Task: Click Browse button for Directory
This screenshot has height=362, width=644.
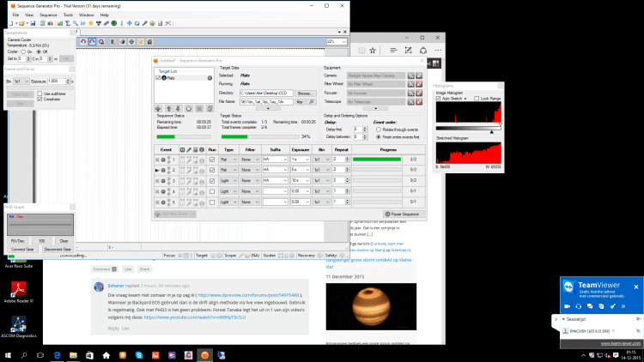Action: click(305, 94)
